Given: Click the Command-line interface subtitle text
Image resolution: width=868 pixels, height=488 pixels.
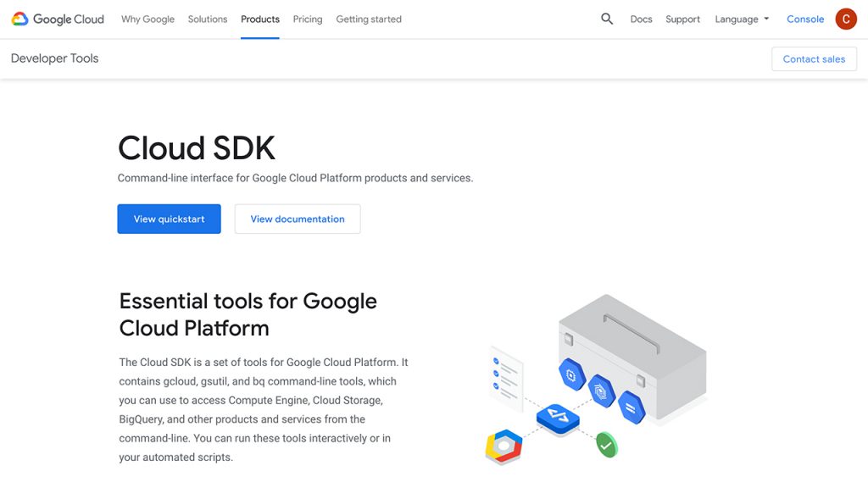Looking at the screenshot, I should point(295,178).
